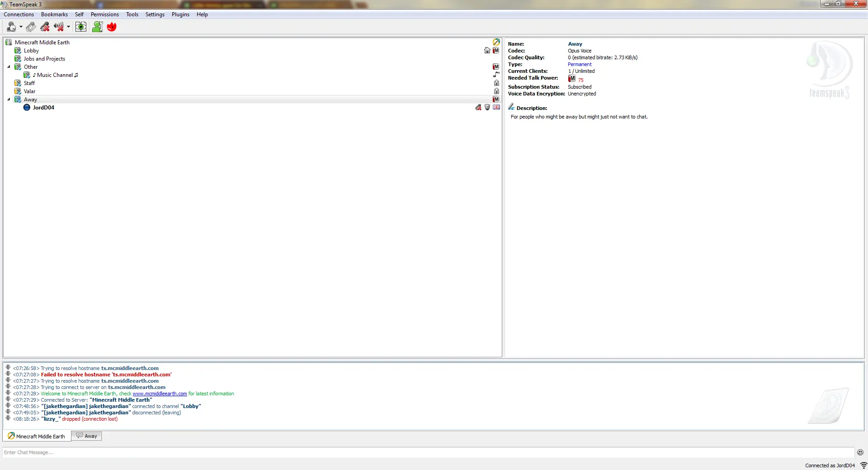Click the Music Channel channel icon
868x470 pixels.
[x=27, y=75]
